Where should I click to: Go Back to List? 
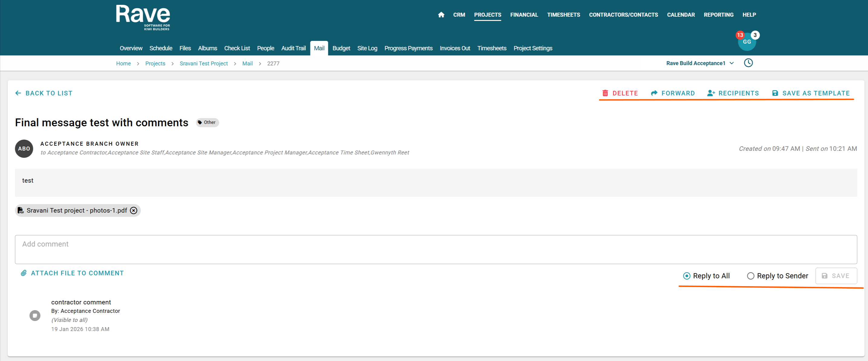click(44, 93)
